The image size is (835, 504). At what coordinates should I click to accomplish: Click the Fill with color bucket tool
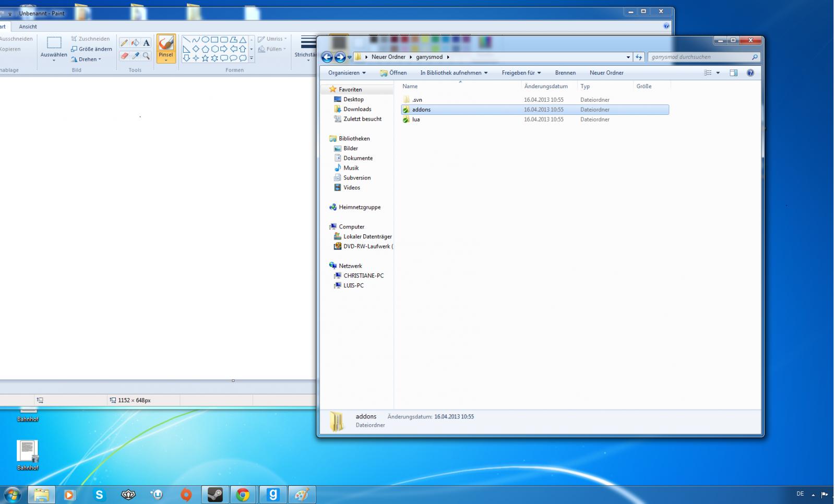tap(135, 43)
